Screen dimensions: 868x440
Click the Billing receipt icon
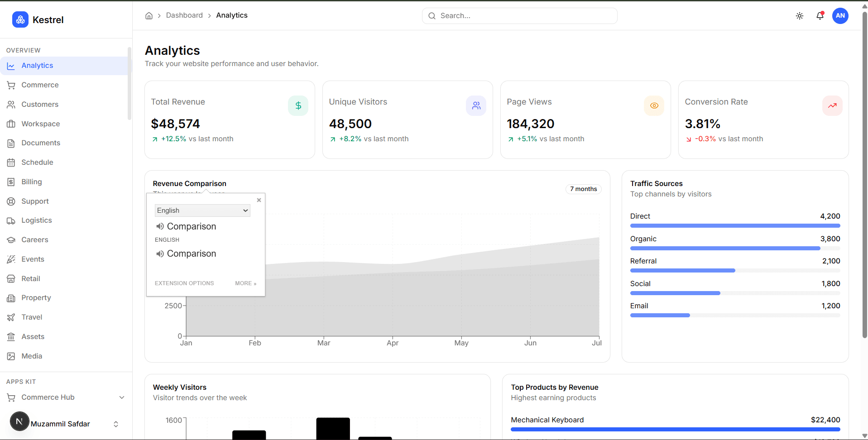[x=11, y=182]
